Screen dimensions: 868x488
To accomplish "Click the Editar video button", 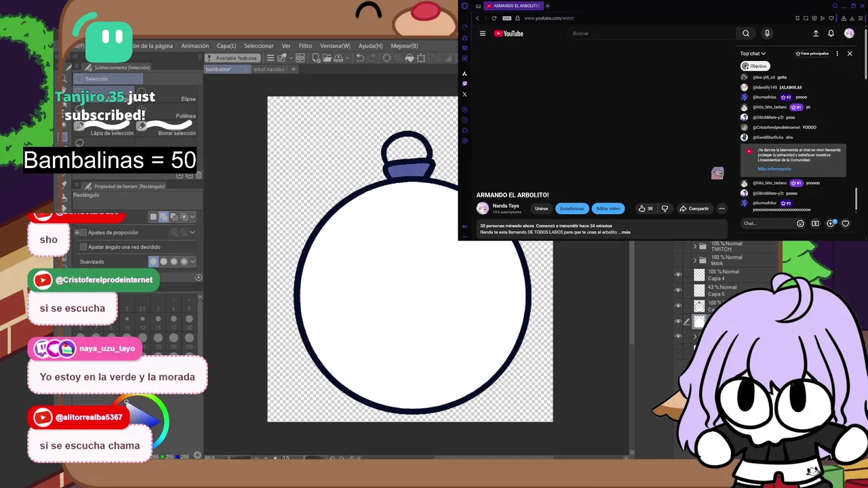I will pyautogui.click(x=608, y=209).
